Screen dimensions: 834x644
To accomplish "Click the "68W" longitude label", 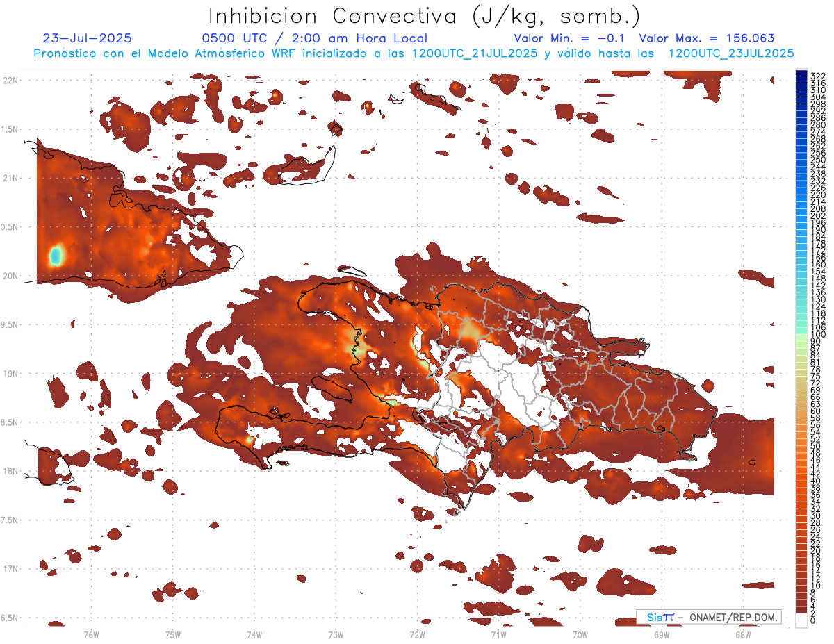I will coord(743,634).
